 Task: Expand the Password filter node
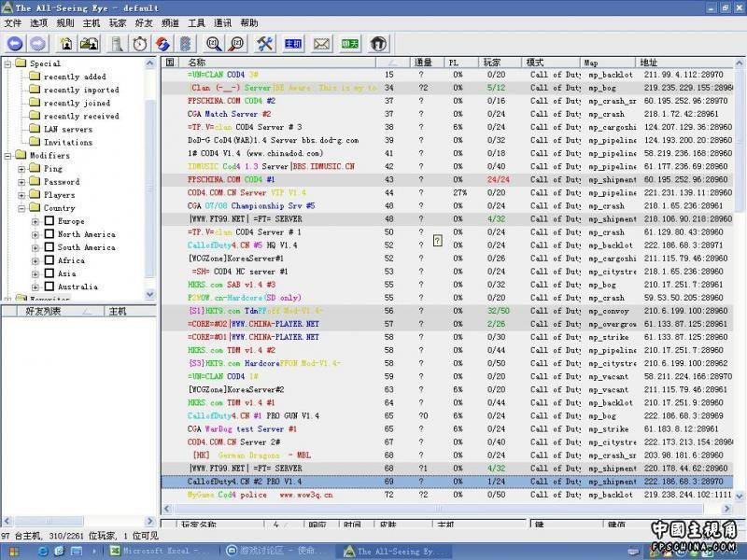[x=21, y=182]
